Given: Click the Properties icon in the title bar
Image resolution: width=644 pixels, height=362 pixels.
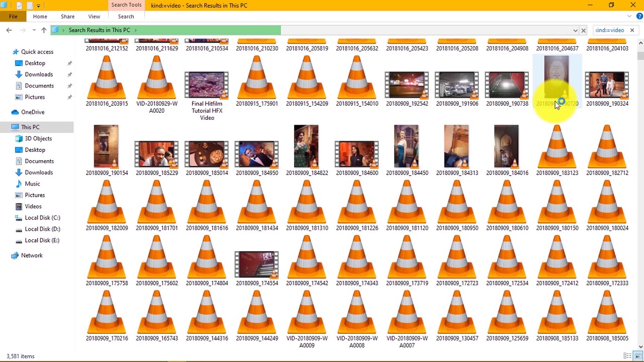Looking at the screenshot, I should (19, 6).
